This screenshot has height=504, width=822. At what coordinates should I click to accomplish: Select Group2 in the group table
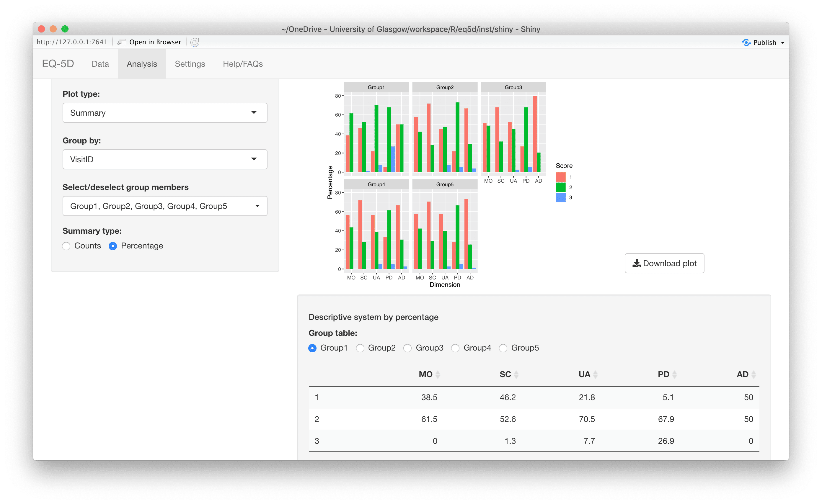pyautogui.click(x=360, y=348)
